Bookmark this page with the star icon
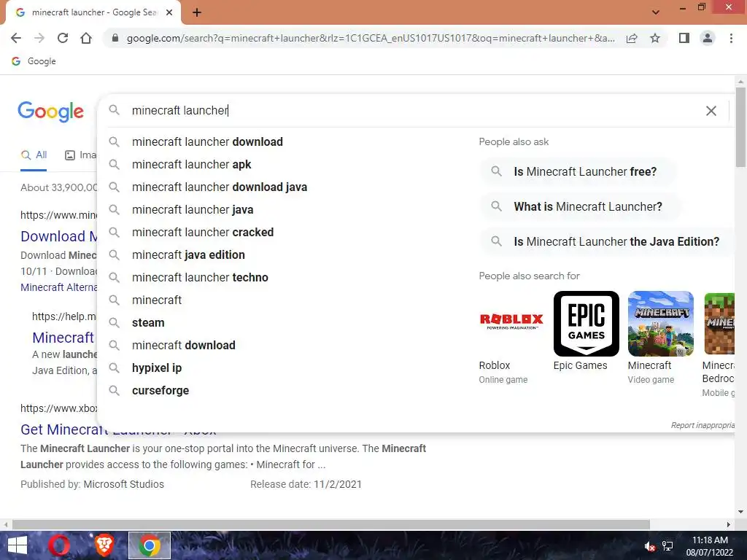747x560 pixels. click(x=655, y=38)
